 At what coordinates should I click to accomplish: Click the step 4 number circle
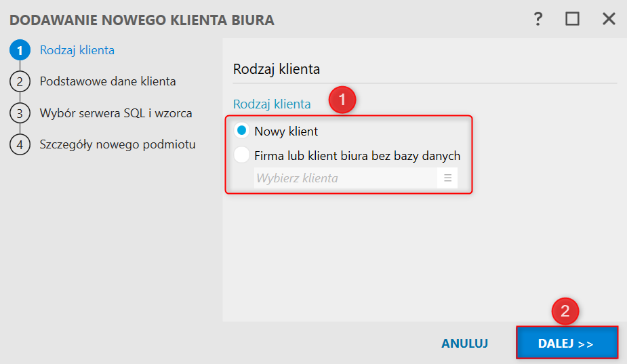click(20, 144)
